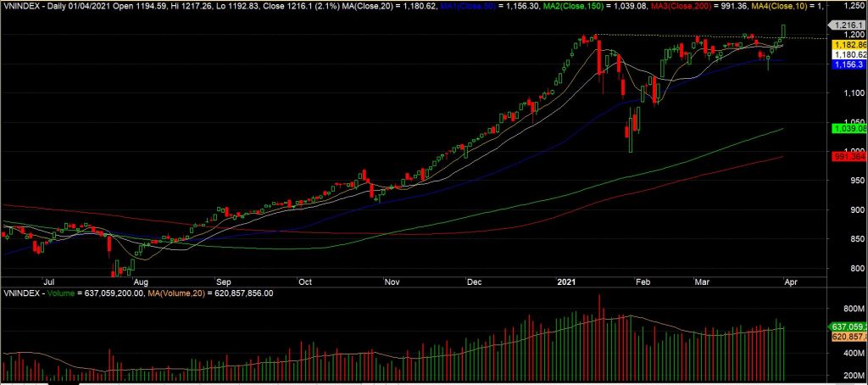Click the latest green breakout candle above 1,200
This screenshot has width=868, height=385.
tap(784, 31)
